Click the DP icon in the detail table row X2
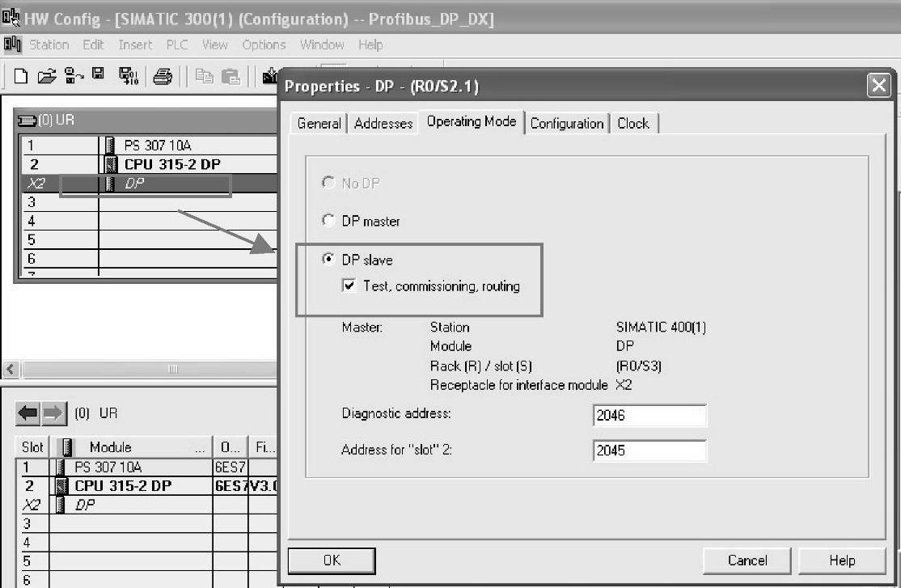 [x=60, y=505]
